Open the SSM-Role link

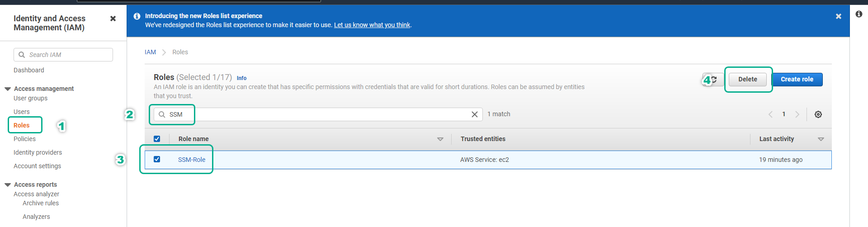pos(192,160)
